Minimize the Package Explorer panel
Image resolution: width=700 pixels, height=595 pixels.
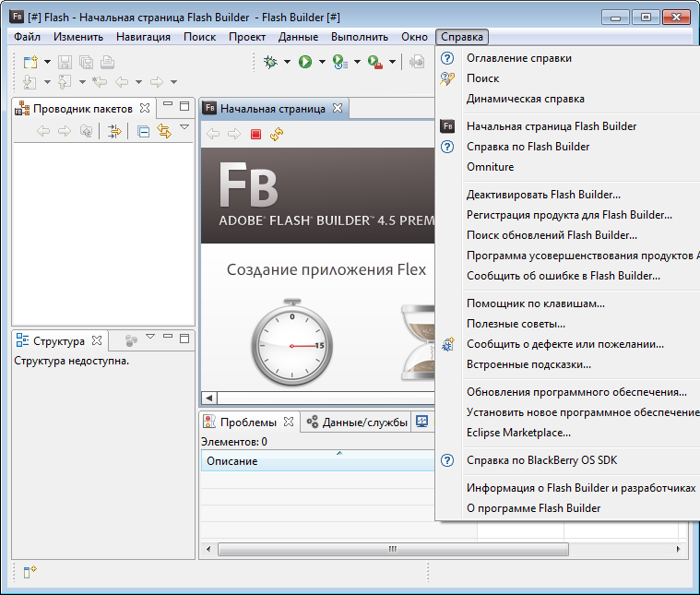click(168, 104)
